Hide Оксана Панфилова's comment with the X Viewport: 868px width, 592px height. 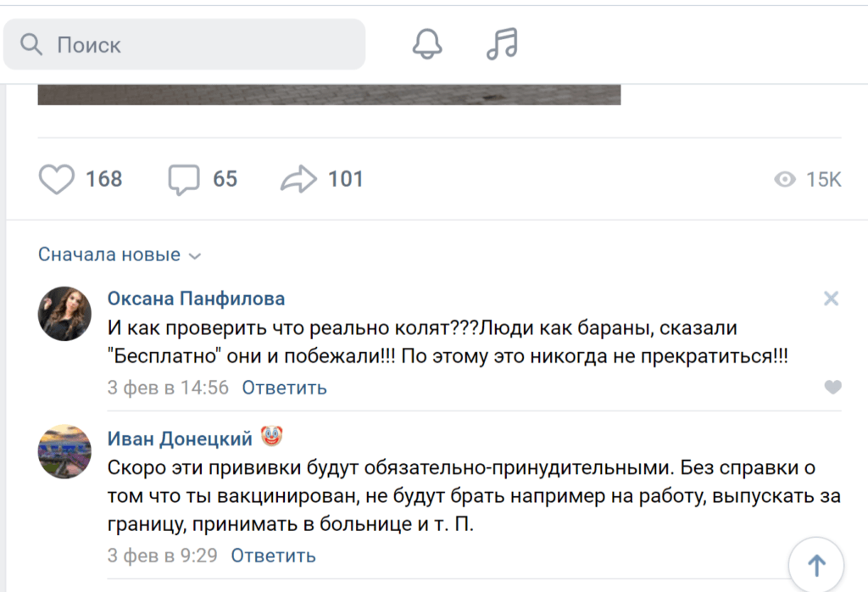[x=831, y=299]
